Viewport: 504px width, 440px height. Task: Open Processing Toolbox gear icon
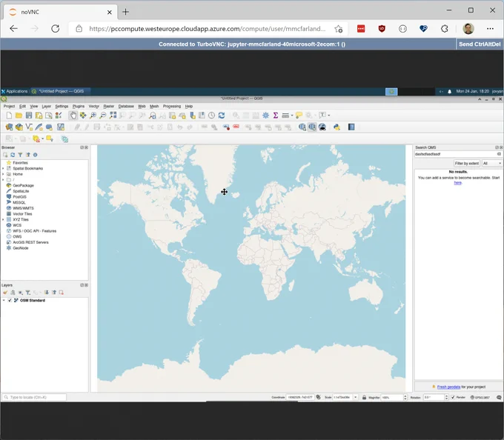266,116
